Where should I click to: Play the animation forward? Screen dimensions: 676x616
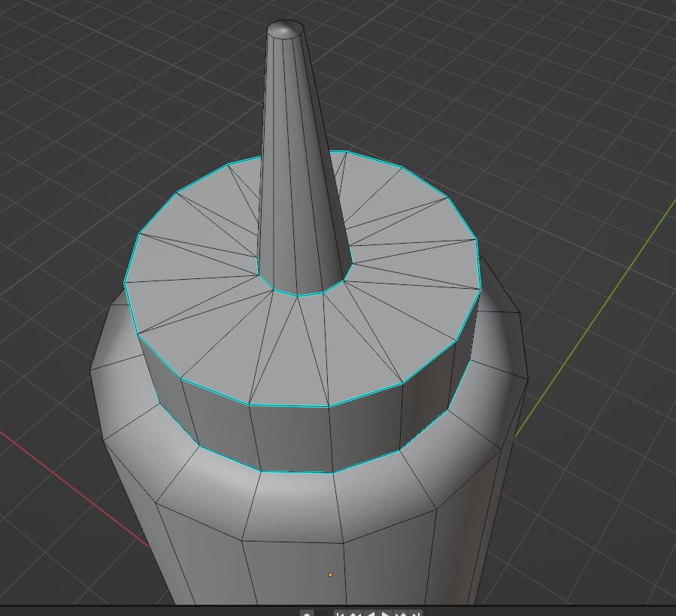386,613
